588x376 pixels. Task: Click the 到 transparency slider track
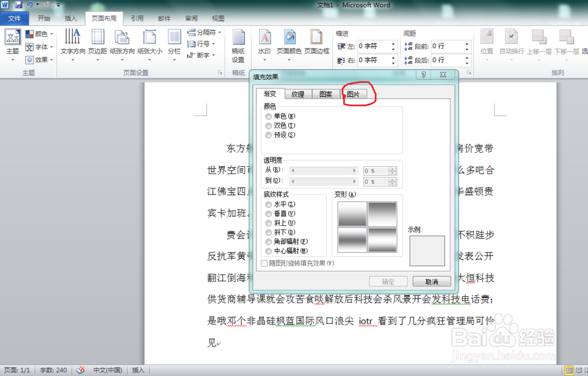(x=323, y=182)
